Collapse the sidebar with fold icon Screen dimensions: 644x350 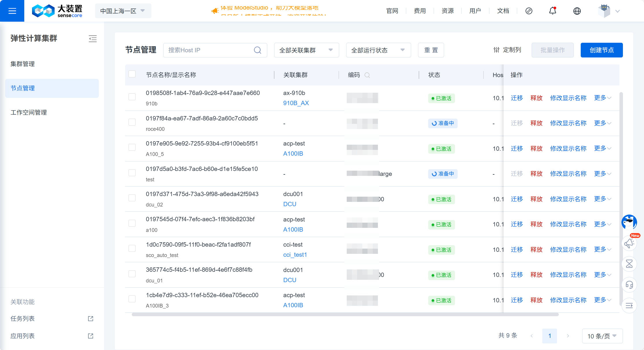(92, 38)
